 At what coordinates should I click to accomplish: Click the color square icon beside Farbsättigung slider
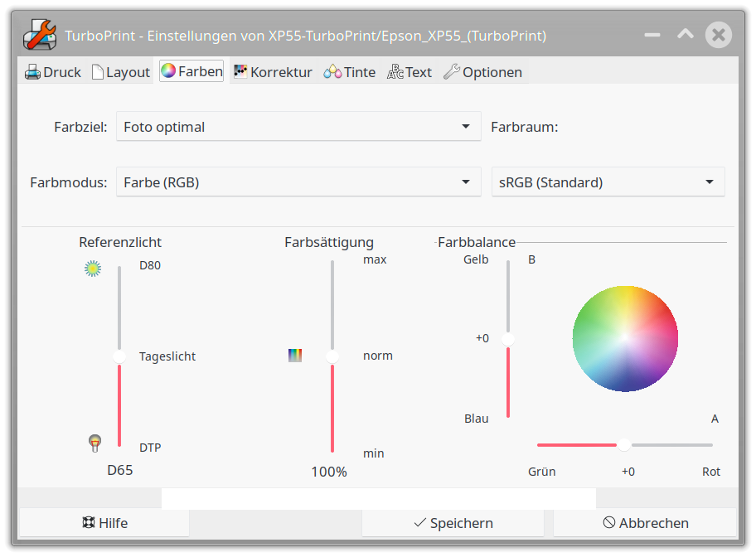click(x=295, y=356)
